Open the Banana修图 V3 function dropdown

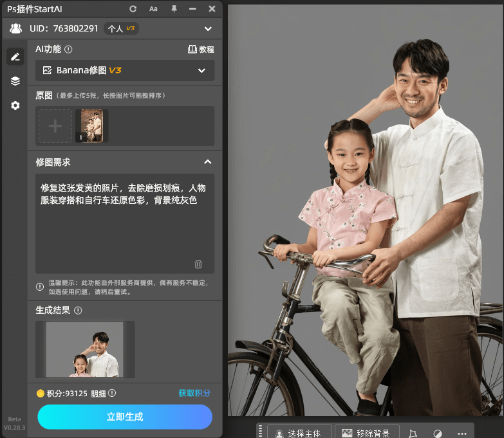(x=125, y=70)
